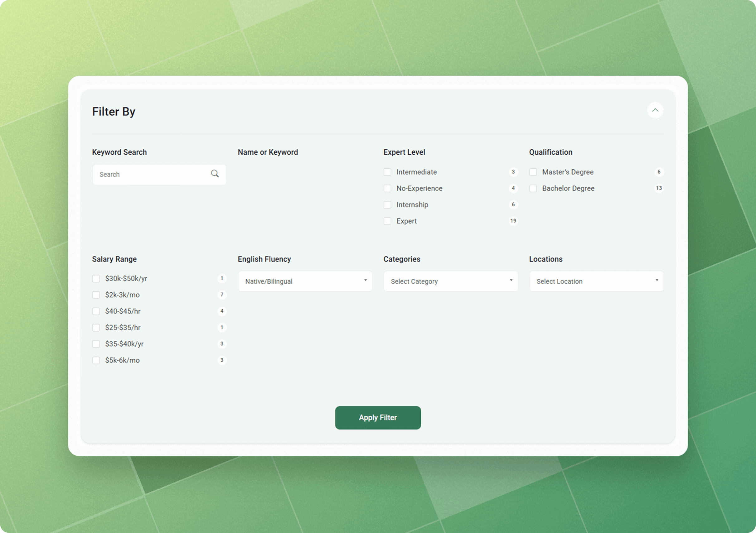Tick the No-Experience checkbox
756x533 pixels.
(388, 189)
